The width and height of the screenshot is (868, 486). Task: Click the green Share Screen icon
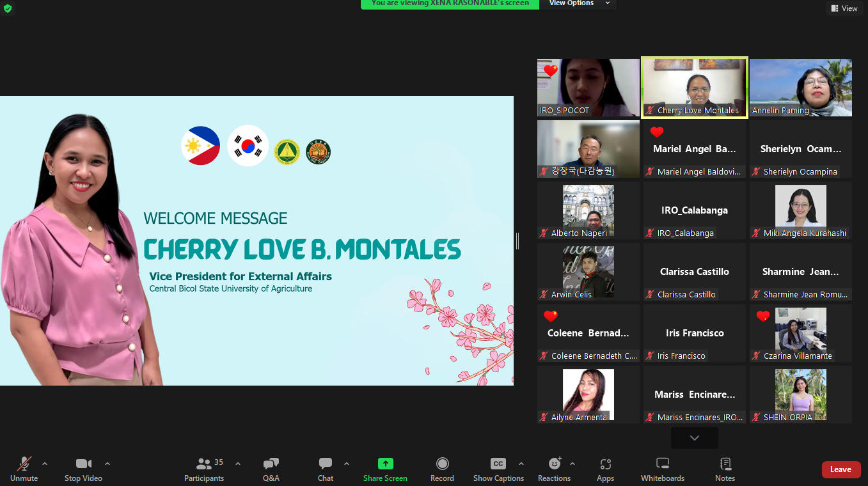click(385, 464)
